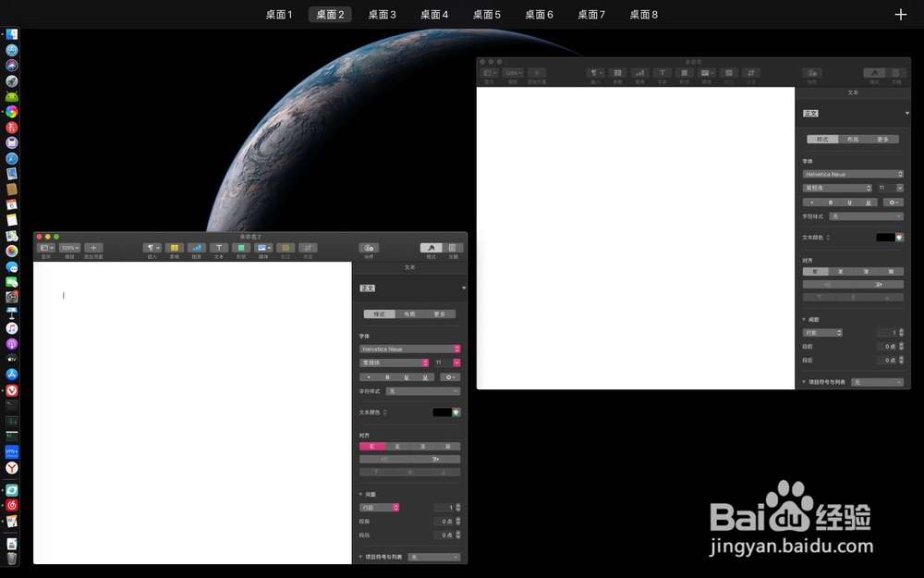Select center alignment in 未命名2 window

click(397, 447)
